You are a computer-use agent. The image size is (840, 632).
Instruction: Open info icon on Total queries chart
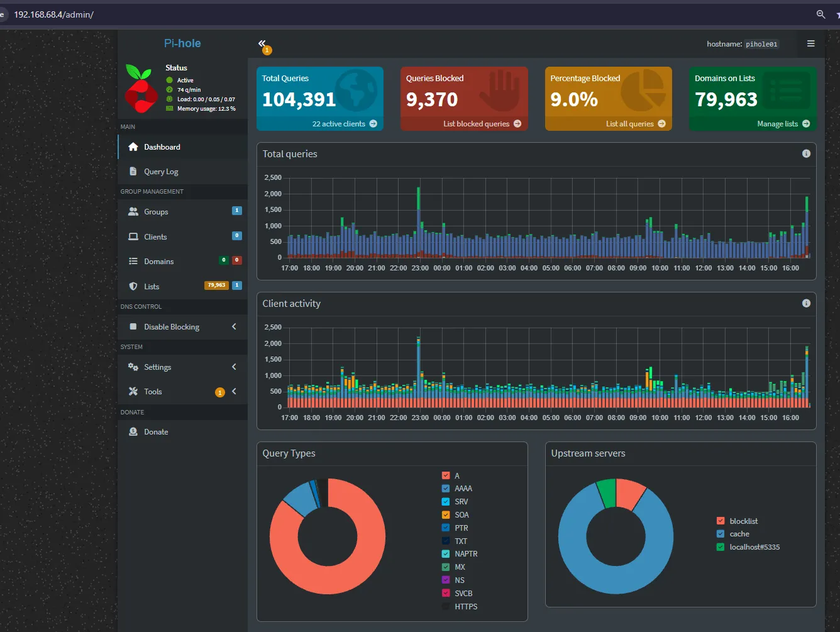tap(806, 153)
